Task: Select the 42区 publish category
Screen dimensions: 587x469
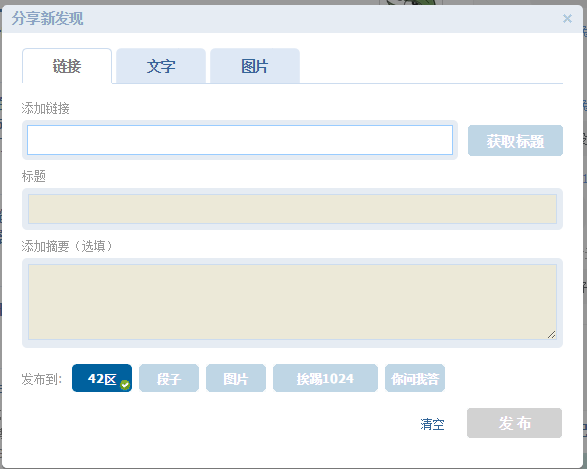Action: [102, 378]
